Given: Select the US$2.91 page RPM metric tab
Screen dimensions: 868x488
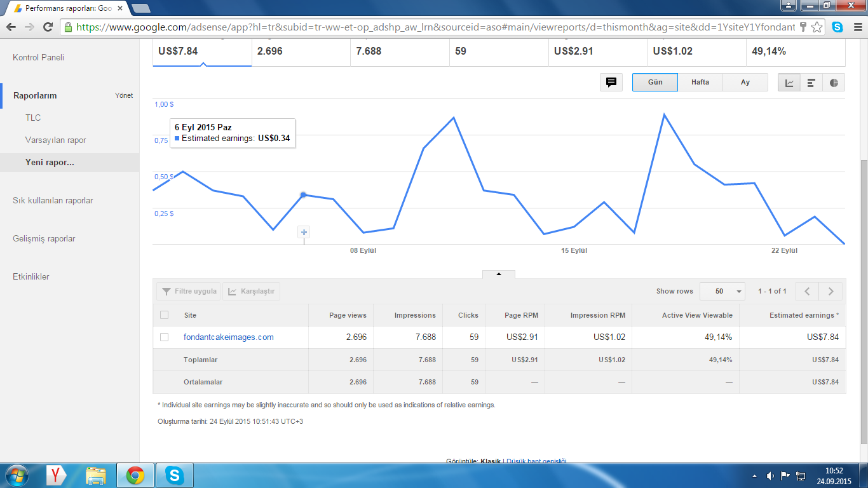Looking at the screenshot, I should click(x=599, y=51).
